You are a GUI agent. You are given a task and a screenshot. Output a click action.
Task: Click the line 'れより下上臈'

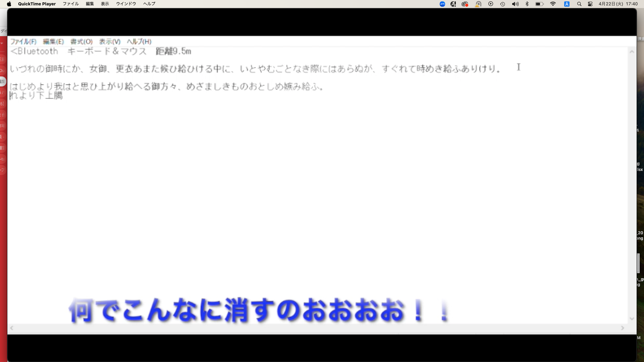coord(36,96)
